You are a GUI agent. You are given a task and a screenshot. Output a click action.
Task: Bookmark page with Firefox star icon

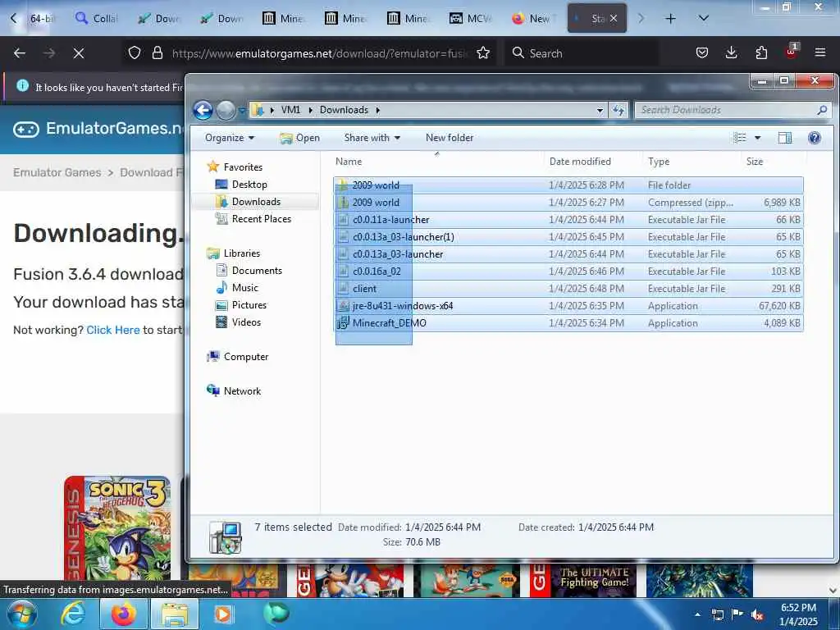coord(483,53)
